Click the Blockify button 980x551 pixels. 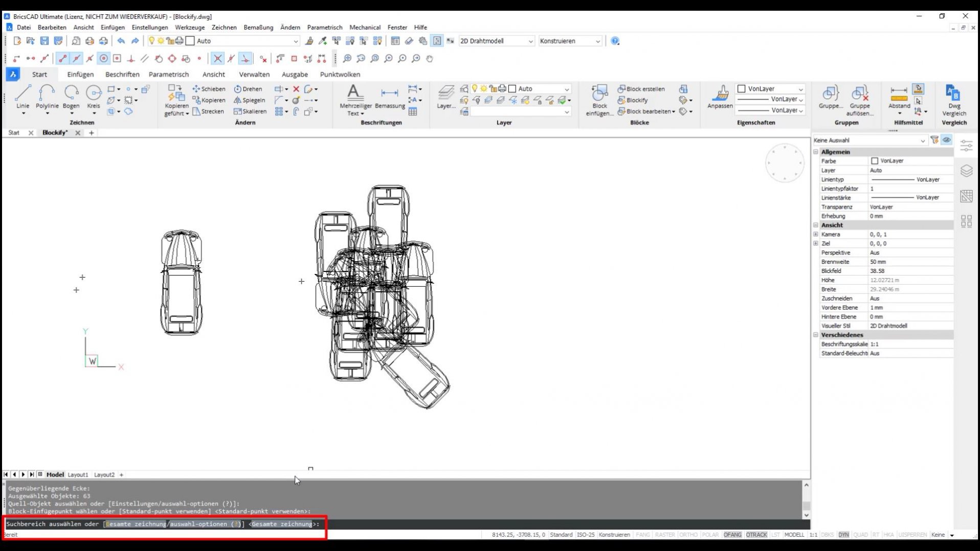point(633,100)
